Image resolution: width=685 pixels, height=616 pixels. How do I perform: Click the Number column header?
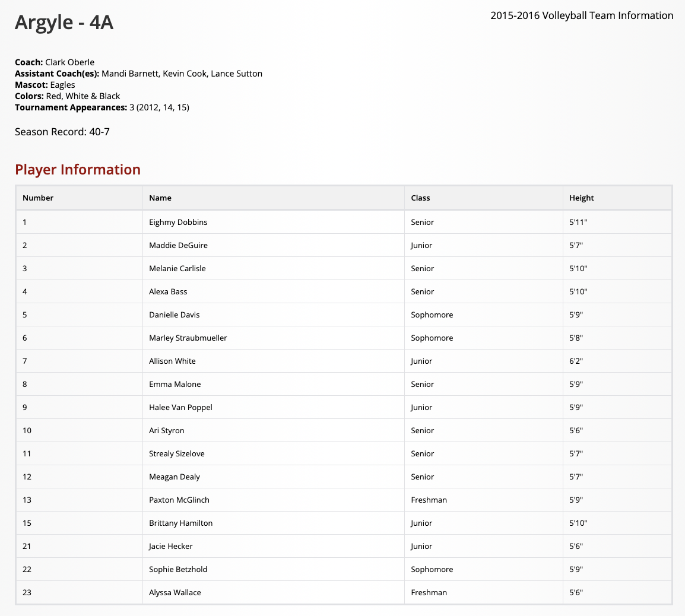tap(38, 198)
